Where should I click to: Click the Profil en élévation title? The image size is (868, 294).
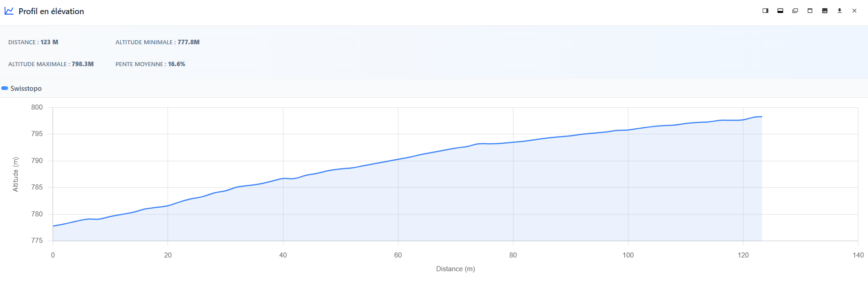point(51,11)
